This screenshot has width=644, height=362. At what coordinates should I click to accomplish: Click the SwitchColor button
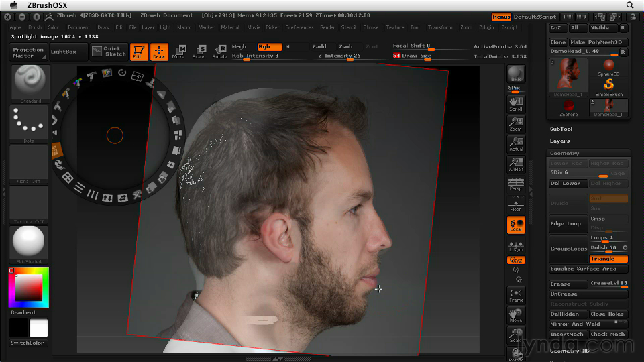point(27,343)
